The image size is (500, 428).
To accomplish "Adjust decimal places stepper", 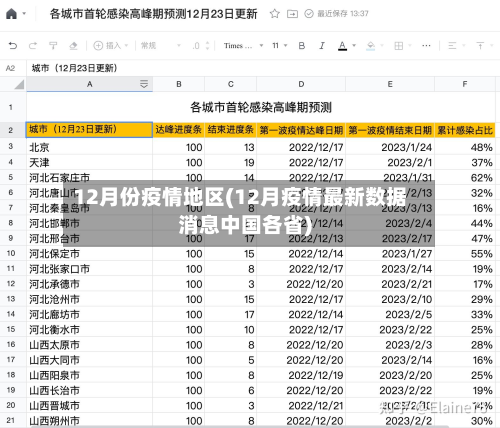I will point(201,45).
